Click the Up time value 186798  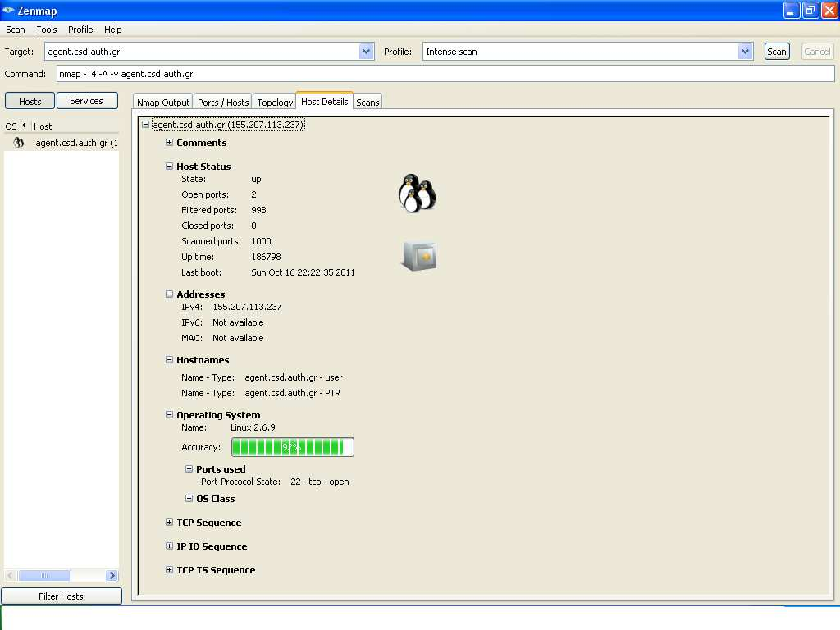coord(267,257)
